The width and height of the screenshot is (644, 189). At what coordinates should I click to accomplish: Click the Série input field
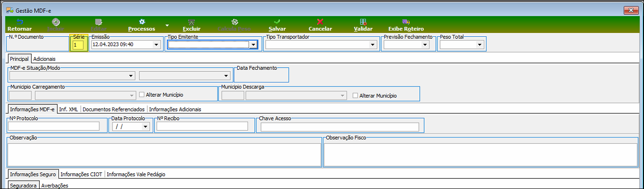pyautogui.click(x=78, y=45)
